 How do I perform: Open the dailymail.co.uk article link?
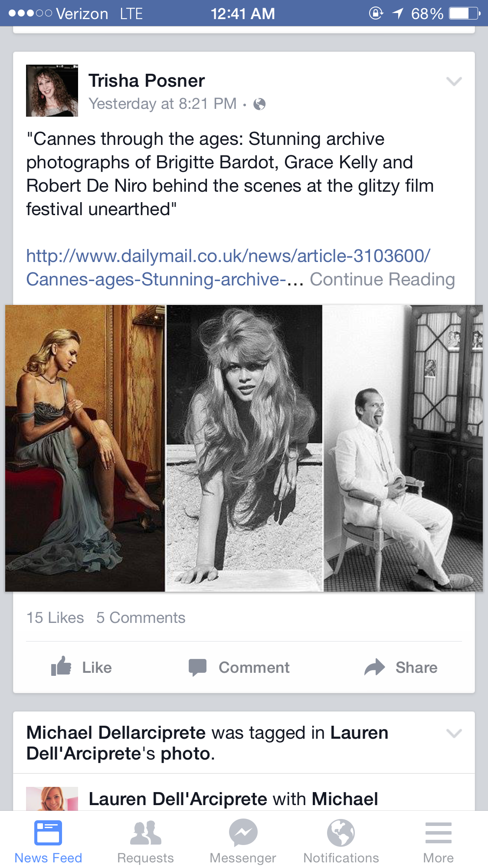click(228, 256)
